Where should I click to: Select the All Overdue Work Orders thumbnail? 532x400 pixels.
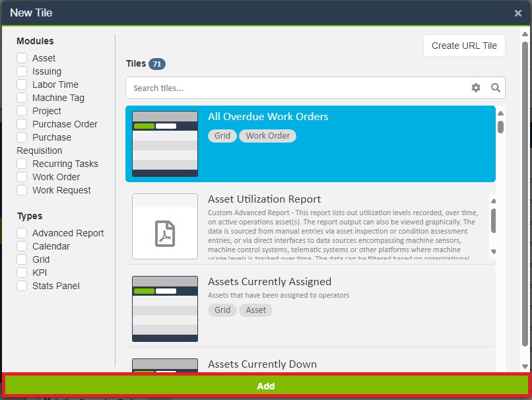point(165,144)
